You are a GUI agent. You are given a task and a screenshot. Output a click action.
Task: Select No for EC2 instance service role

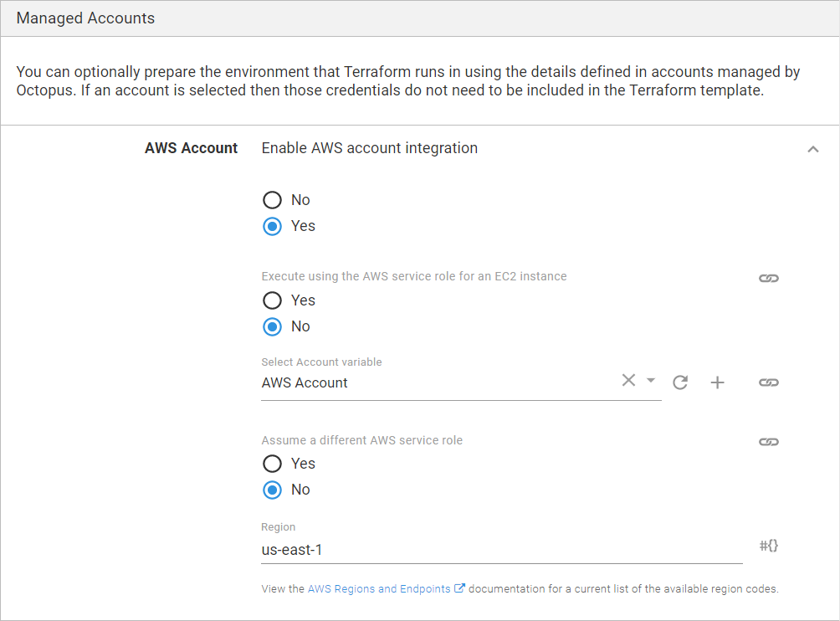point(271,326)
